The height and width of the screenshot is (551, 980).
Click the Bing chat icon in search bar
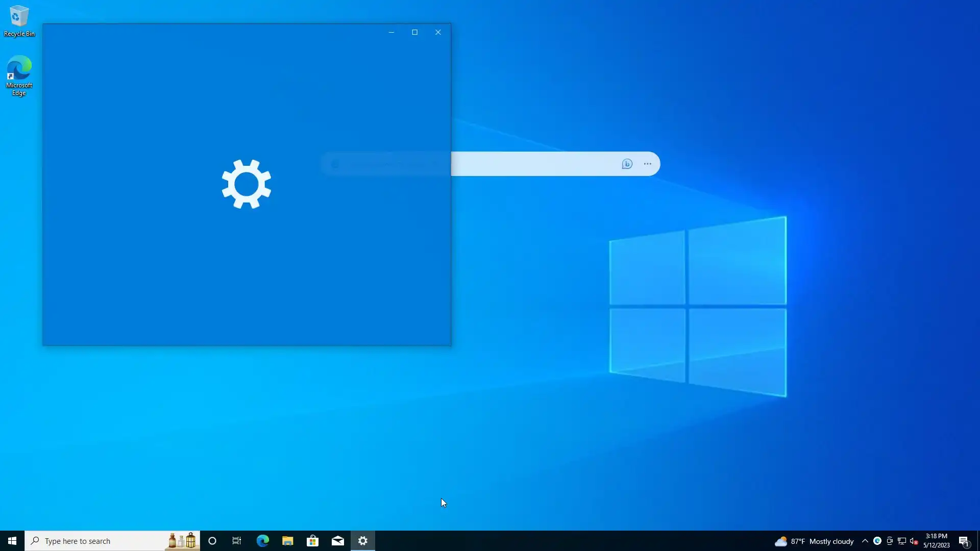click(627, 164)
